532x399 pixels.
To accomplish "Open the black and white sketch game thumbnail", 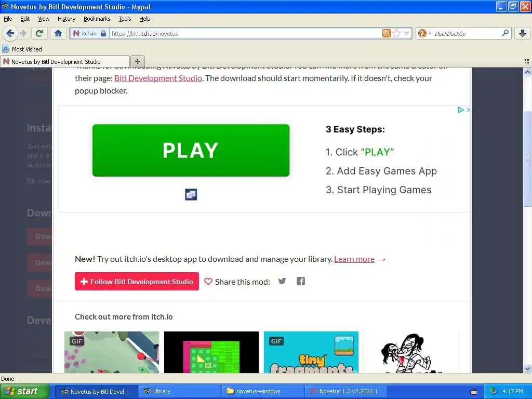I will pyautogui.click(x=410, y=352).
